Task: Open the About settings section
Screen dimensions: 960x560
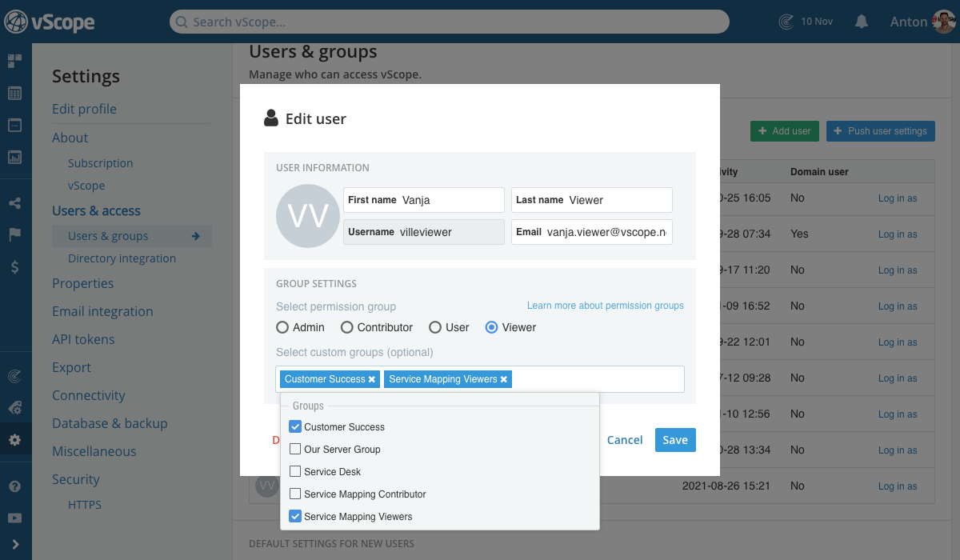Action: point(70,138)
